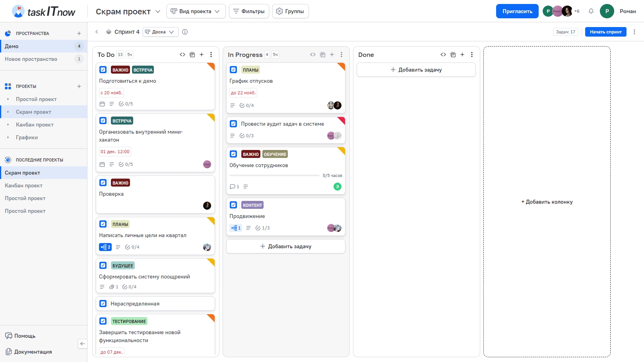Open the Done column three-dot menu
This screenshot has width=644, height=362.
coord(472,54)
